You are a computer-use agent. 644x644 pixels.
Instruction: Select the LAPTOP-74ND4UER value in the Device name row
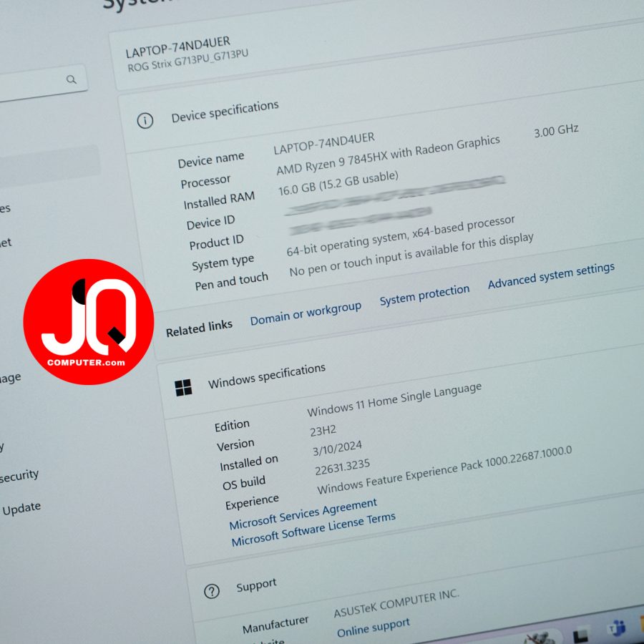(324, 143)
